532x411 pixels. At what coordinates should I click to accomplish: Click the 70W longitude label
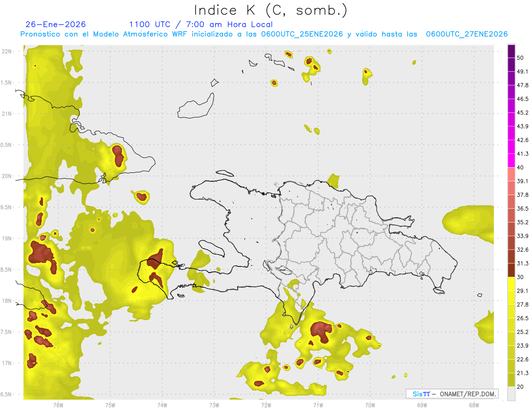370,405
